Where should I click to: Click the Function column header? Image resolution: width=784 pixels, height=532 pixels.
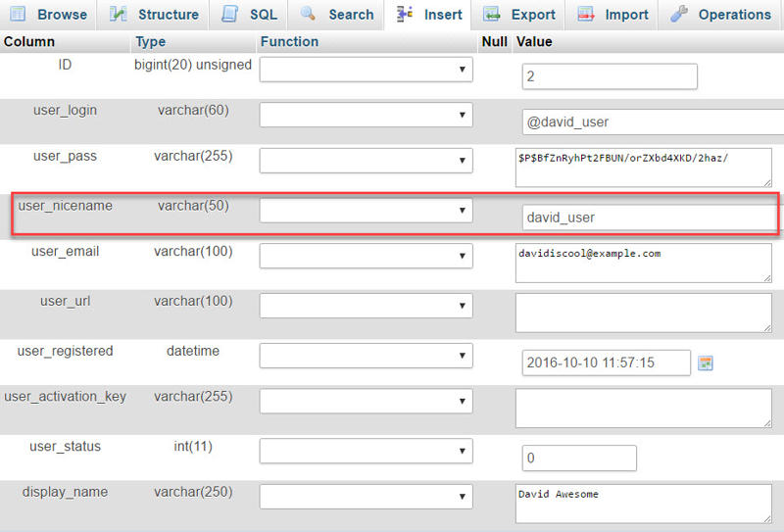pyautogui.click(x=289, y=42)
